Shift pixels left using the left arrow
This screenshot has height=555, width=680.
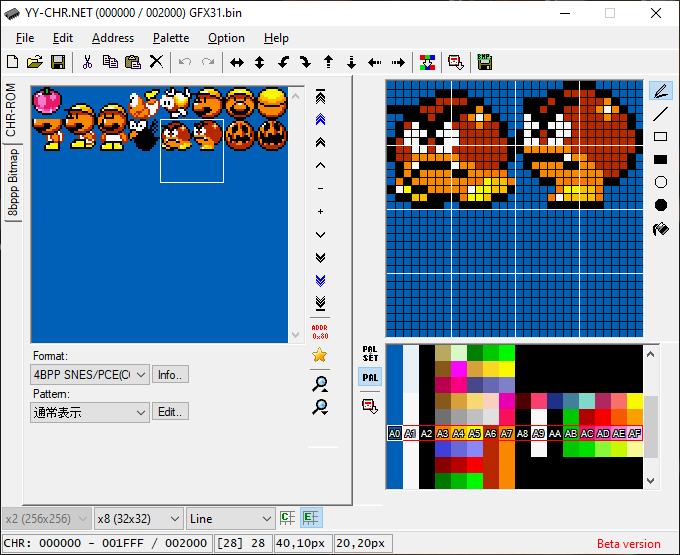[374, 62]
